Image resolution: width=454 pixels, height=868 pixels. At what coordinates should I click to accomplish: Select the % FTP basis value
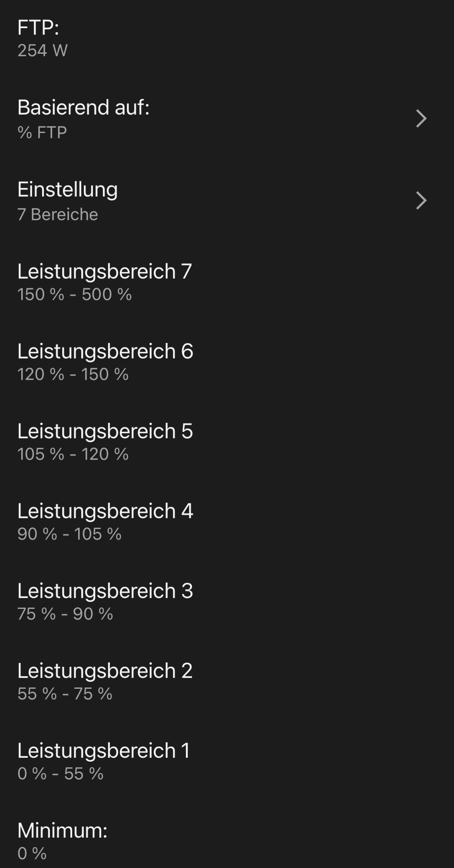(x=42, y=132)
